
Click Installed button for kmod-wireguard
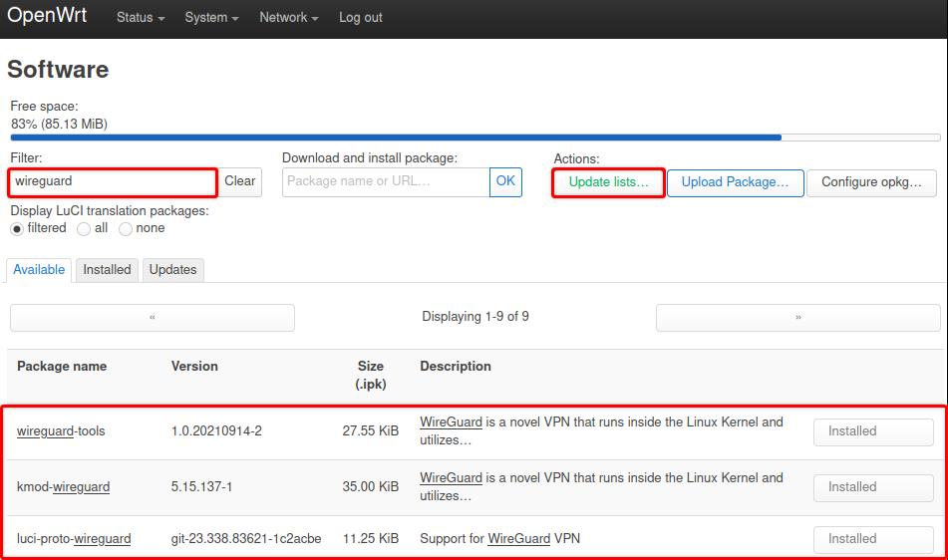tap(873, 487)
